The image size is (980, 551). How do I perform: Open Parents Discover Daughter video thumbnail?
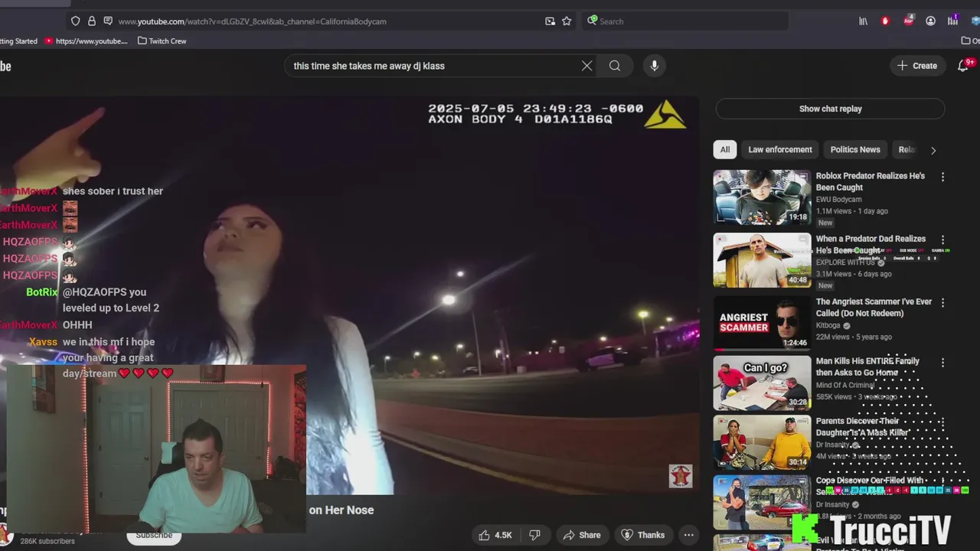762,442
